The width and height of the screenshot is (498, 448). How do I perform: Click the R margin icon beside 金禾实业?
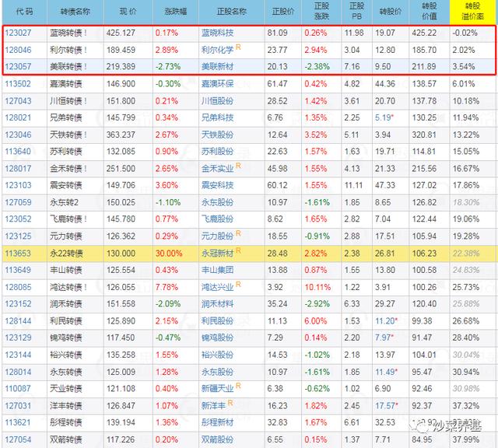(x=238, y=166)
